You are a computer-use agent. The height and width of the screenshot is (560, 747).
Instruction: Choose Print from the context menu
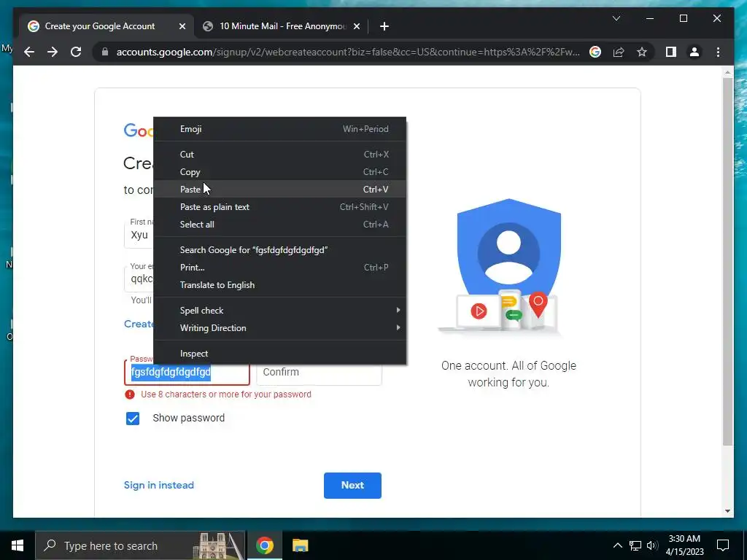coord(279,268)
